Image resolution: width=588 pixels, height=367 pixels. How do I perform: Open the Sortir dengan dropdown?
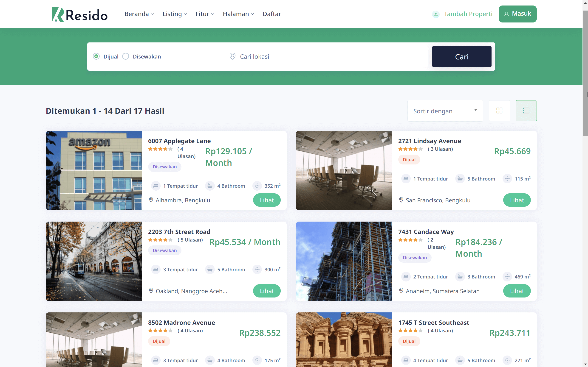click(445, 111)
